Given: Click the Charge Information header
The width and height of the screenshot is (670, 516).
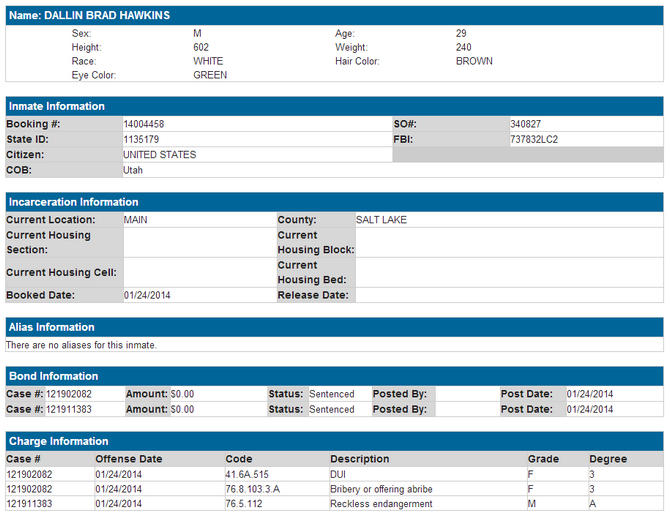Looking at the screenshot, I should tap(335, 441).
